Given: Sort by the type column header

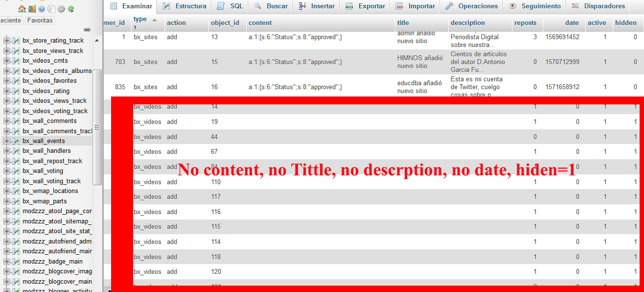Looking at the screenshot, I should click(140, 20).
